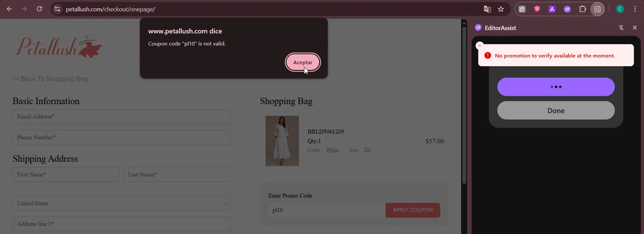The width and height of the screenshot is (644, 234).
Task: Bookmark this page with star icon
Action: 501,9
